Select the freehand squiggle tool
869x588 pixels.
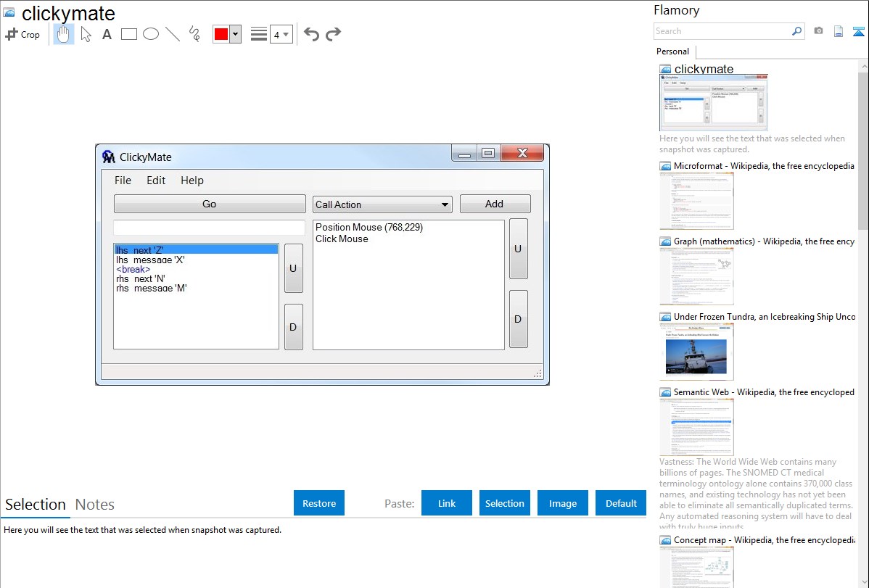coord(194,34)
